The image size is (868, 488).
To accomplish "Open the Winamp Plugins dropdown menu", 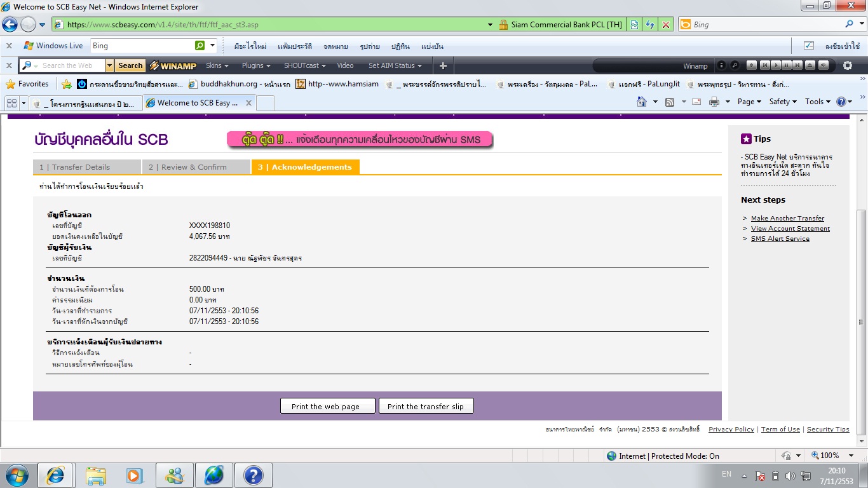I will tap(256, 65).
